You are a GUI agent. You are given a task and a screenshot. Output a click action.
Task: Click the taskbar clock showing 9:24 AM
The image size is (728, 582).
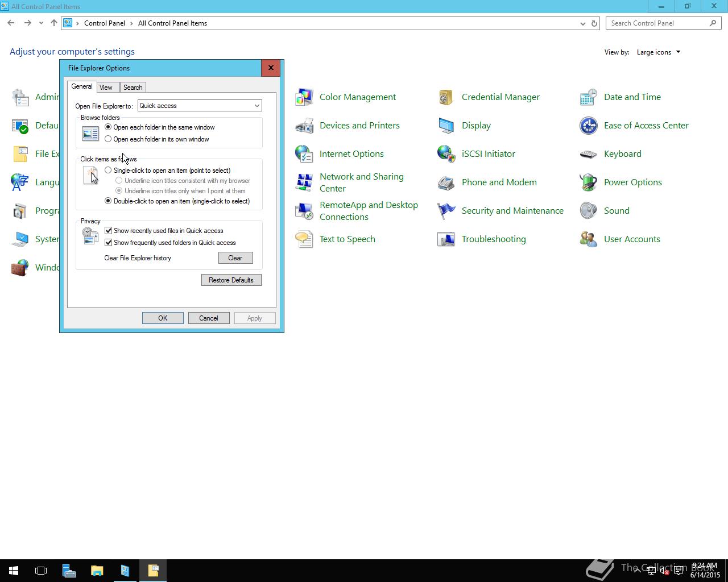pyautogui.click(x=705, y=571)
